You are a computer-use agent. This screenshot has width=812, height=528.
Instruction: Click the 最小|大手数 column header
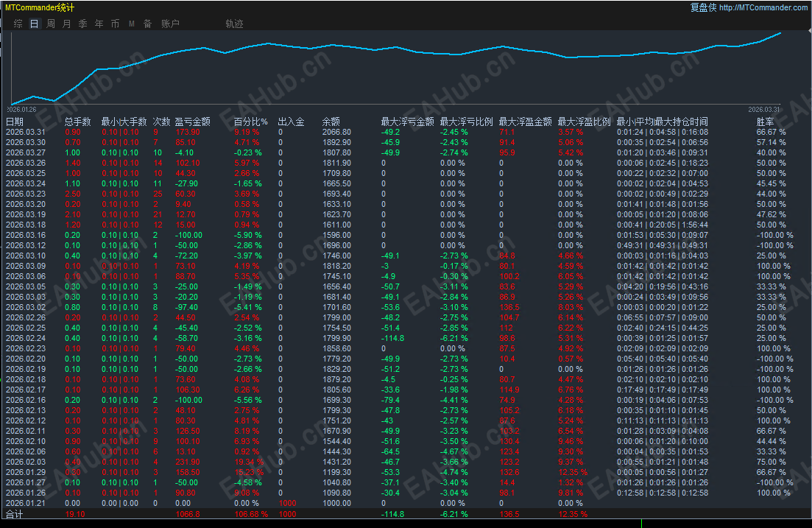pos(124,122)
